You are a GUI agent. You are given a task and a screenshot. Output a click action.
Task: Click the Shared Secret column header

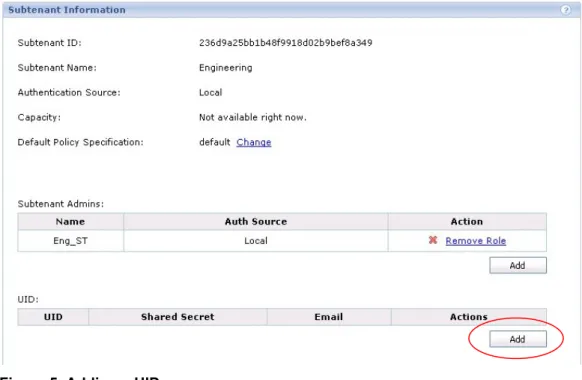point(177,317)
